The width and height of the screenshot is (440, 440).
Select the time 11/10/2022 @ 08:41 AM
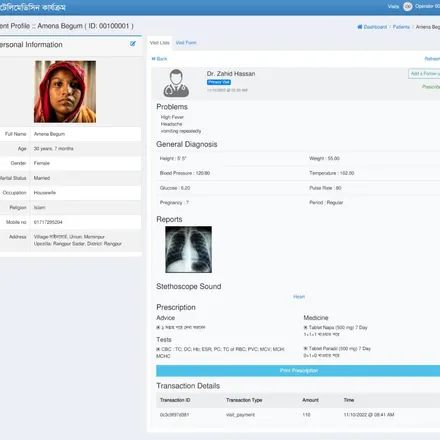[x=369, y=415]
